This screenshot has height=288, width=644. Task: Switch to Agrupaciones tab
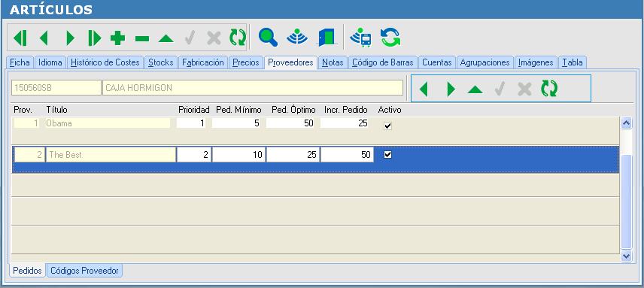(485, 62)
